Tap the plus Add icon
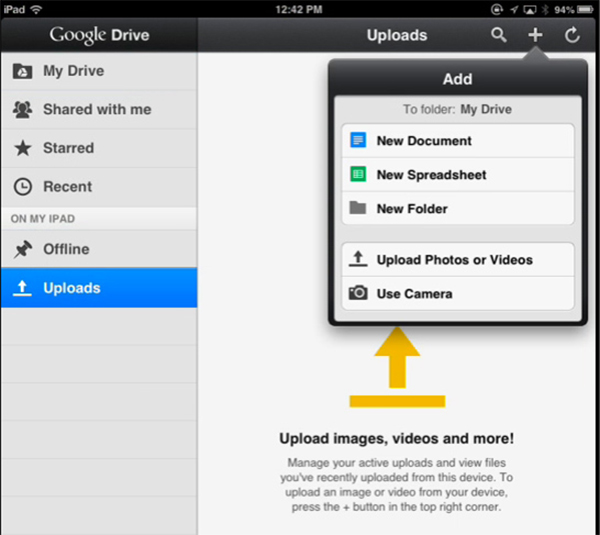 point(535,35)
